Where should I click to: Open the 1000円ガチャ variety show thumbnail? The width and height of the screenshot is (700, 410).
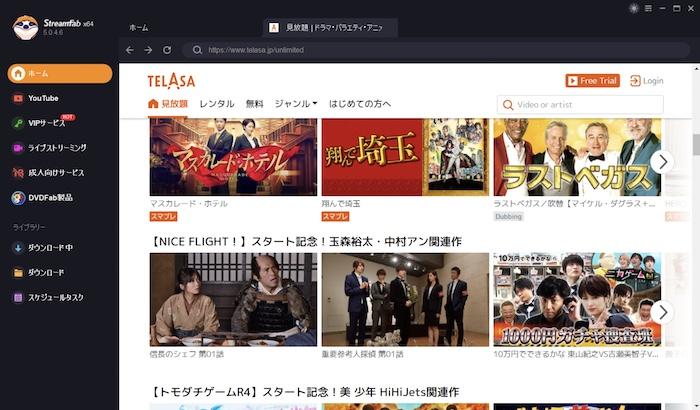(x=577, y=300)
